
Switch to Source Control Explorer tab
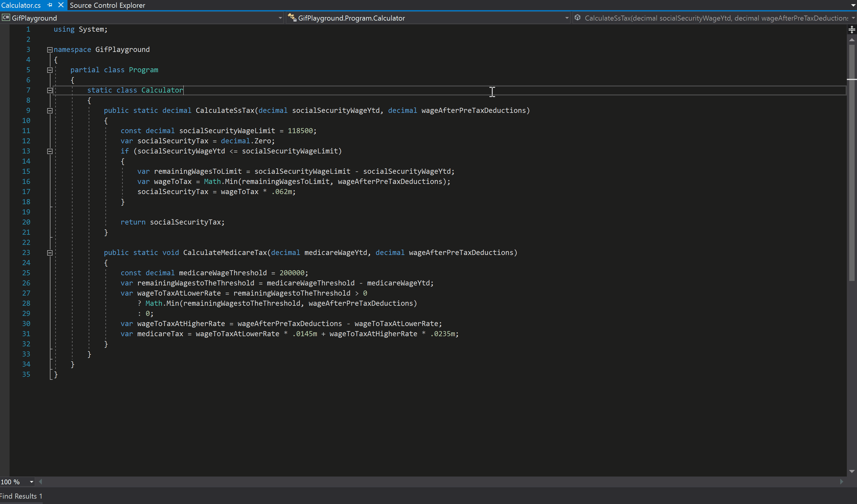point(107,5)
